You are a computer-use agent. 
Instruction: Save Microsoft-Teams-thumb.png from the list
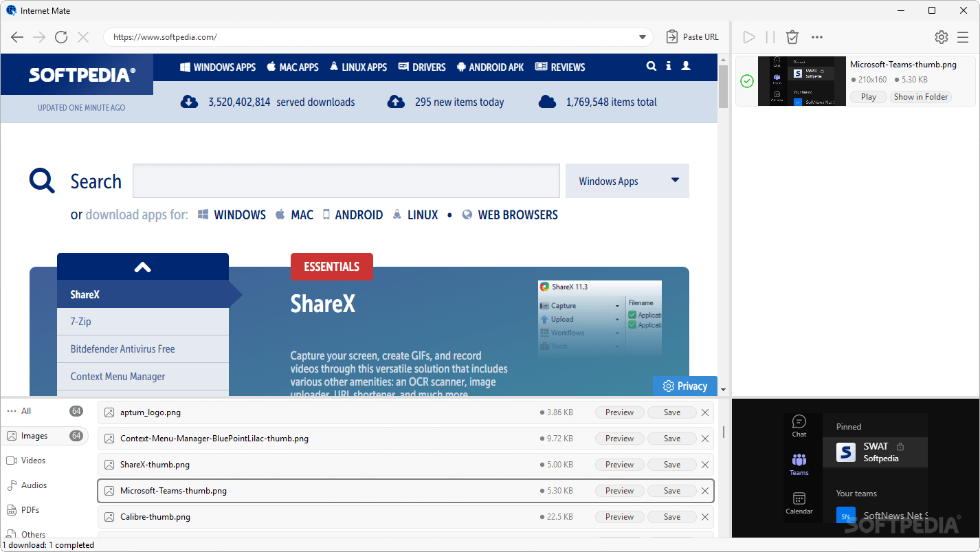672,491
